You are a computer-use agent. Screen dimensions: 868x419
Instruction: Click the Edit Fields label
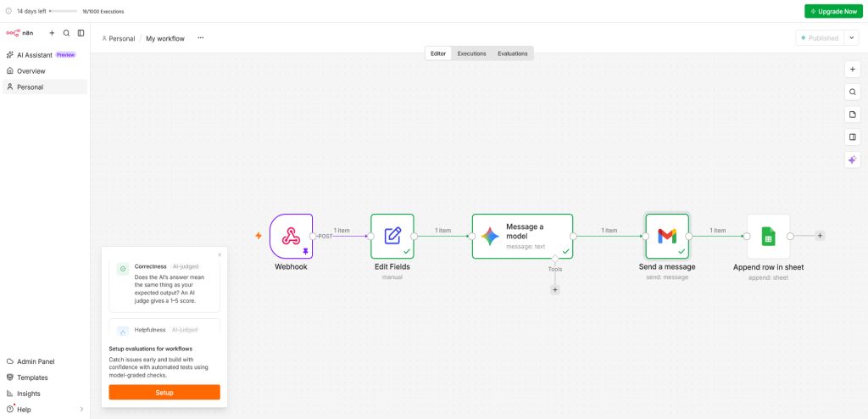coord(392,267)
